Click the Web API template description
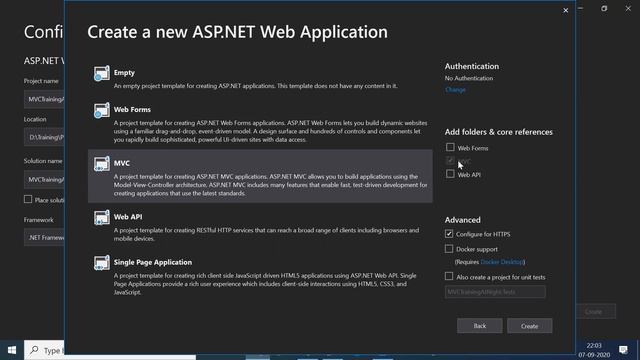This screenshot has width=640, height=360. 266,234
